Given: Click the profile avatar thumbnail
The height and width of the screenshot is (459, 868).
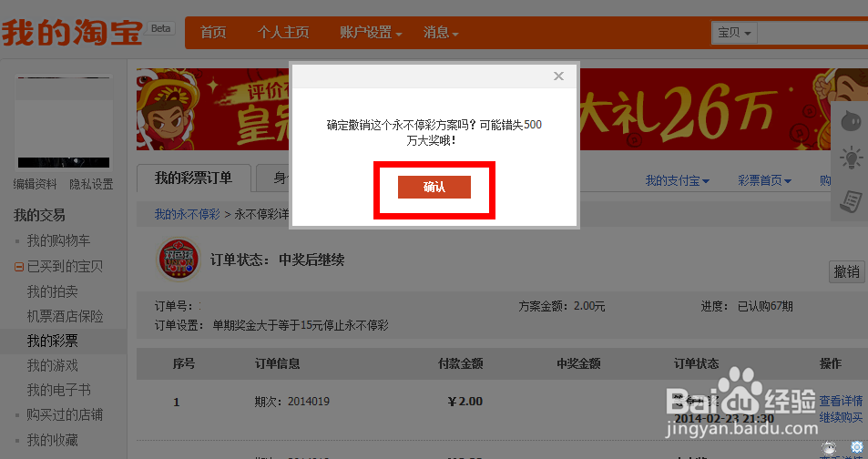Looking at the screenshot, I should pyautogui.click(x=64, y=122).
